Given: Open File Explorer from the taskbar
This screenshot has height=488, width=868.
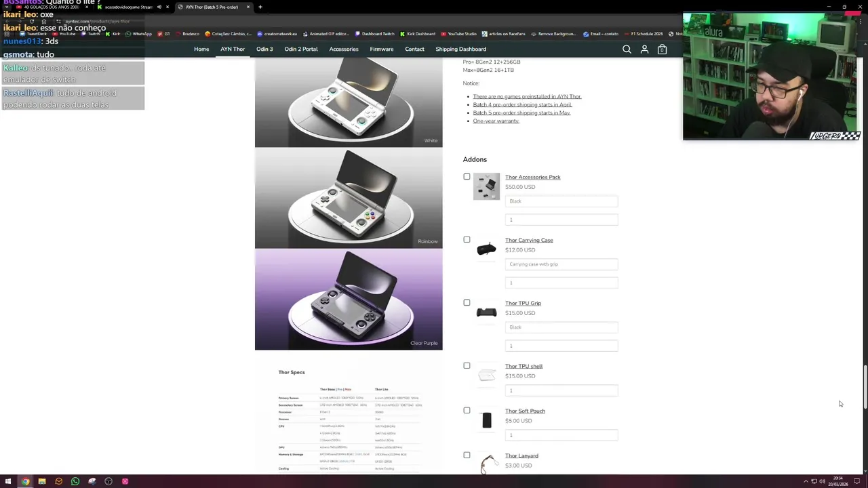Looking at the screenshot, I should coord(41,481).
